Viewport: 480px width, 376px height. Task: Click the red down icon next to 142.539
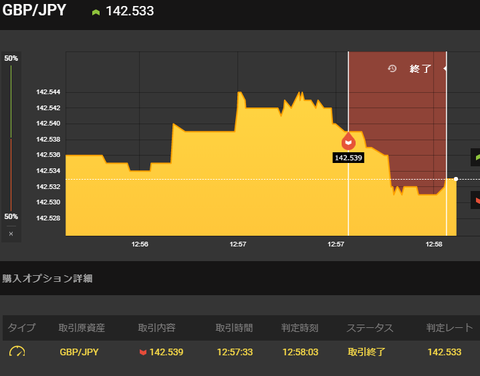[143, 352]
